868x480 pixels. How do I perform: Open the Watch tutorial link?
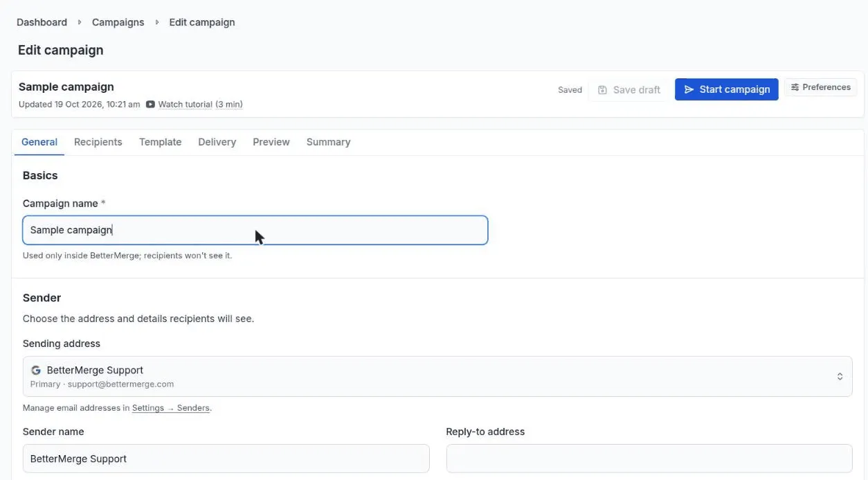pyautogui.click(x=200, y=105)
